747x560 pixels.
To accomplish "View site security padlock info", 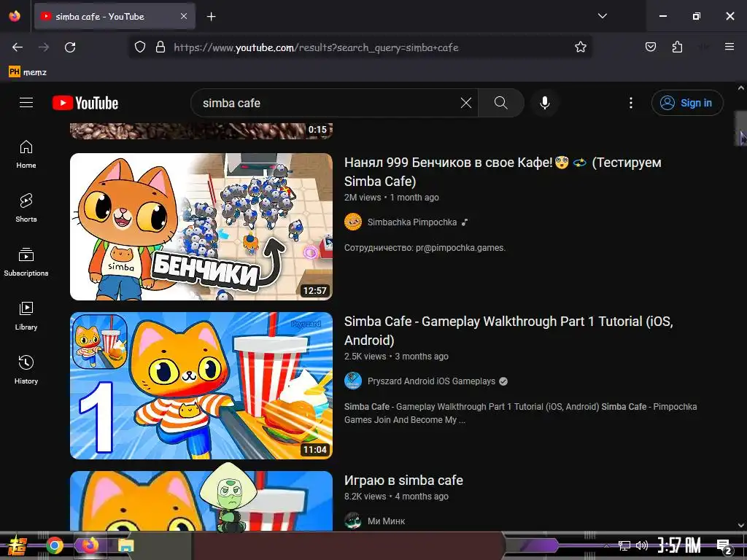I will pos(160,47).
